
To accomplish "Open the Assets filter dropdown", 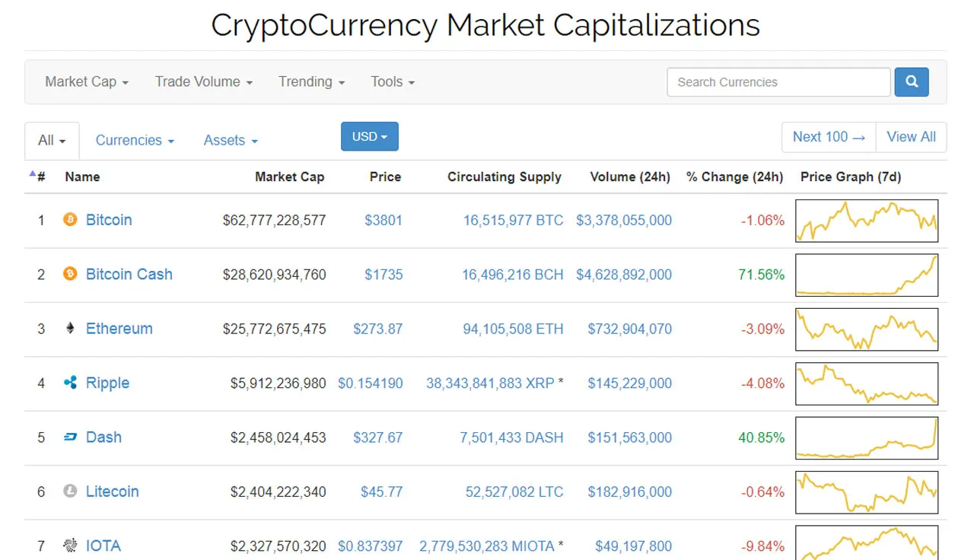I will (231, 140).
